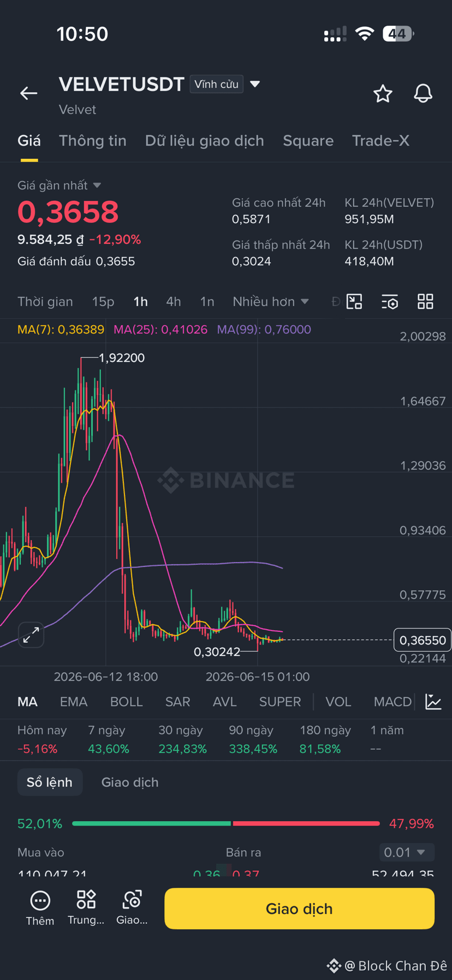Open the multi-chart grid layout icon
The width and height of the screenshot is (452, 980).
425,301
